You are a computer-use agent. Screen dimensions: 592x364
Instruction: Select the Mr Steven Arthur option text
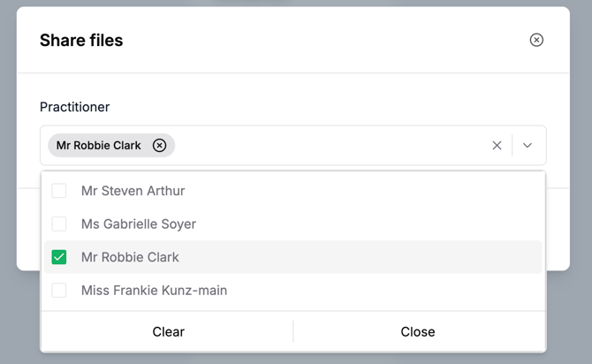tap(133, 191)
